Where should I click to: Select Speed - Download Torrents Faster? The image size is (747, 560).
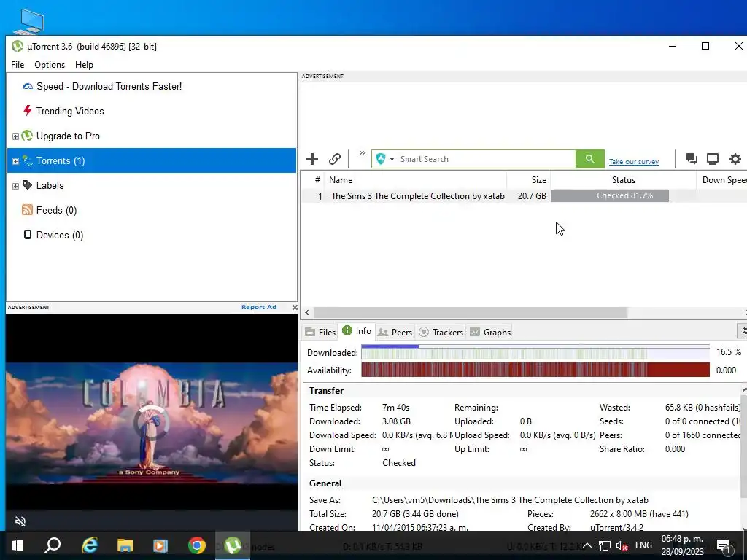tap(109, 86)
